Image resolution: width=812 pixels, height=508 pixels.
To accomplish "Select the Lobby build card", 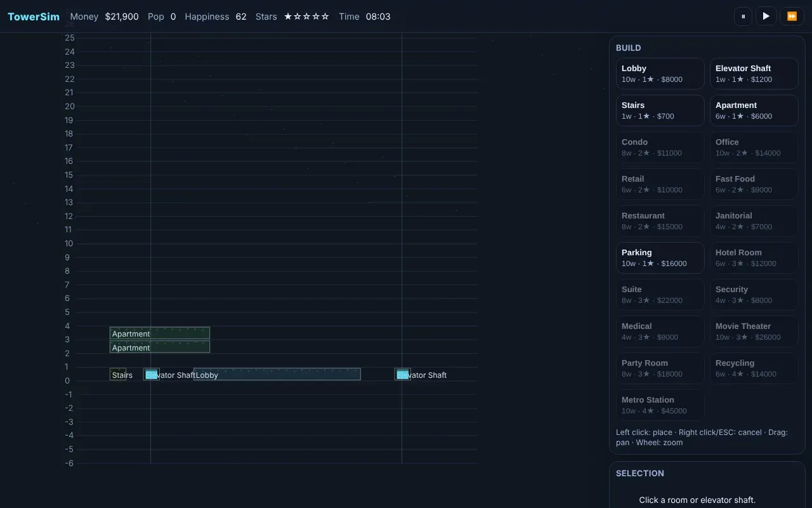I will pos(660,74).
